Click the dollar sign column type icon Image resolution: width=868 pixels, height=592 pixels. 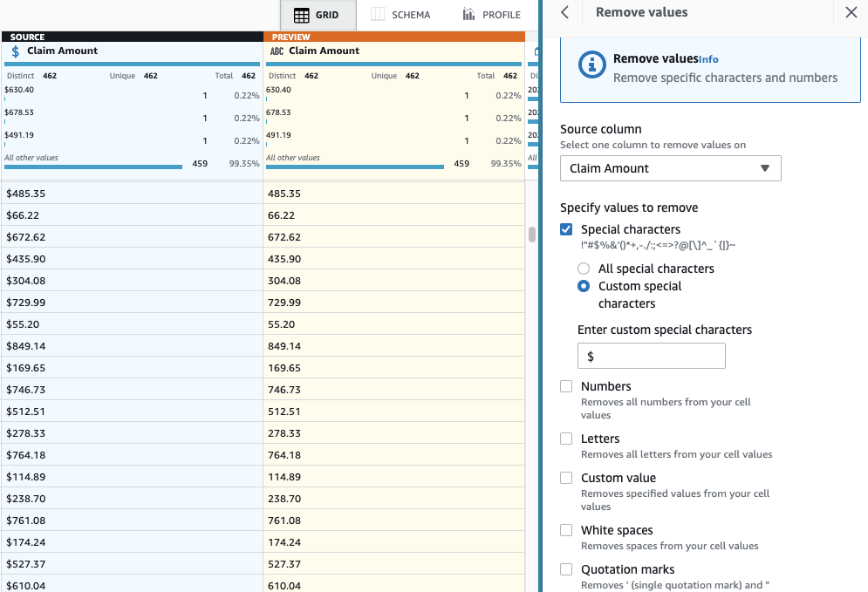click(x=16, y=51)
